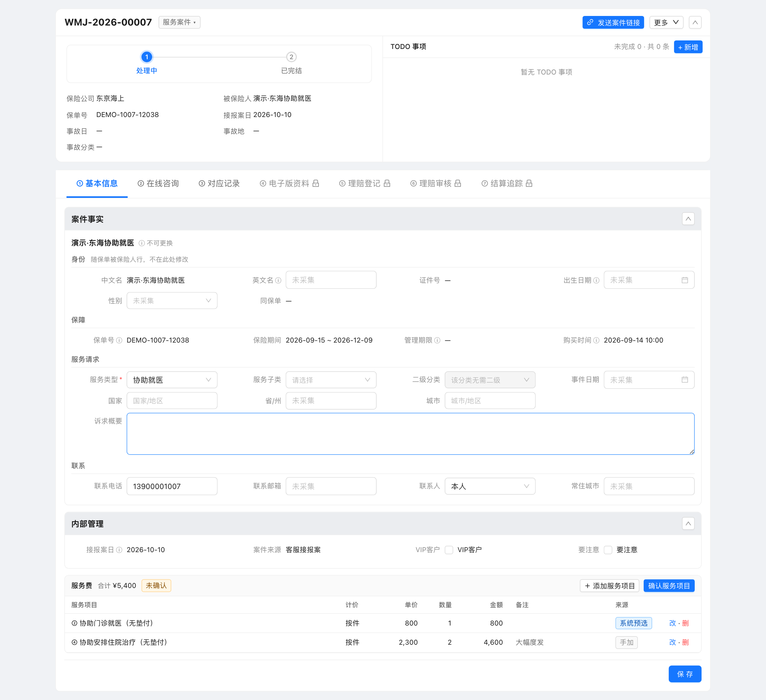Image resolution: width=766 pixels, height=700 pixels.
Task: Click the info icon beside 购买时间
Action: pyautogui.click(x=596, y=340)
